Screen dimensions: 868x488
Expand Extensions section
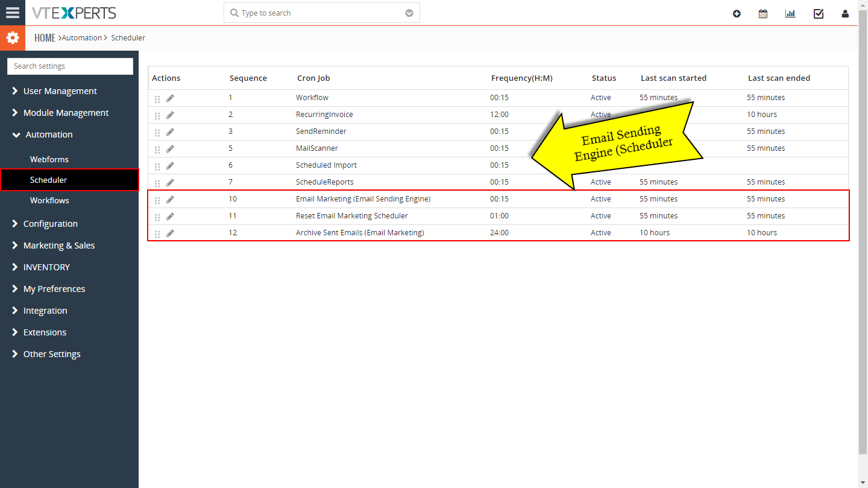coord(39,332)
